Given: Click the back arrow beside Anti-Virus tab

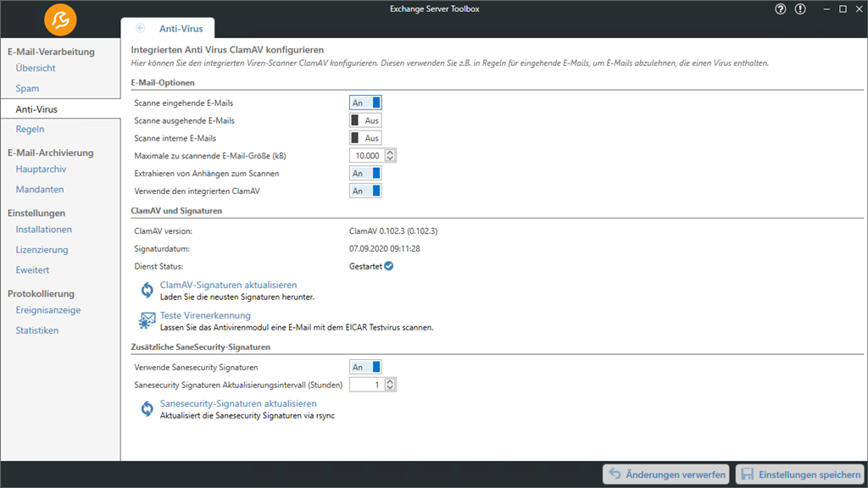Looking at the screenshot, I should [x=141, y=28].
